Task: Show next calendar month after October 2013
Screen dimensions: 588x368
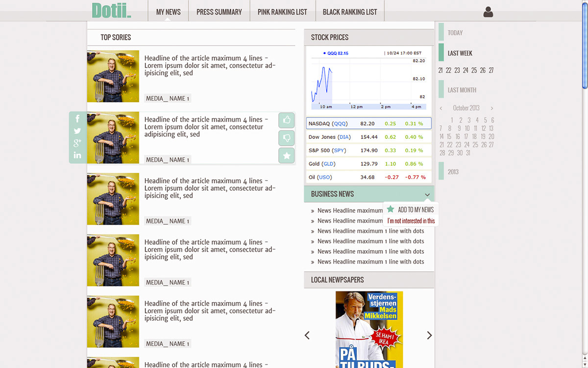Action: point(491,108)
